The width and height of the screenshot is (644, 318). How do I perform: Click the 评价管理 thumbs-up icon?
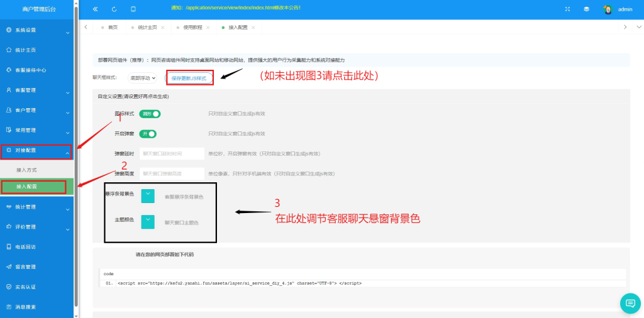pos(9,226)
